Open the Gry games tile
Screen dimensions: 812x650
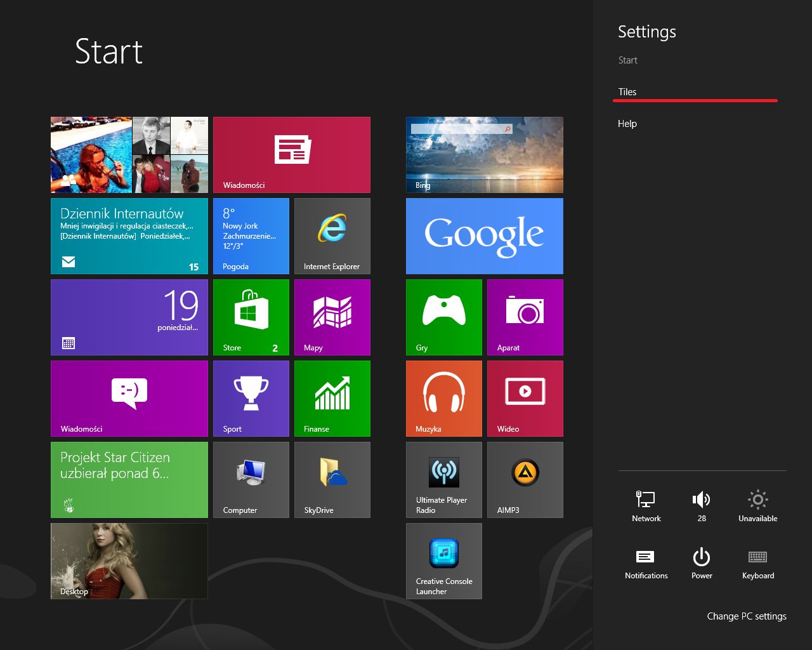tap(444, 317)
